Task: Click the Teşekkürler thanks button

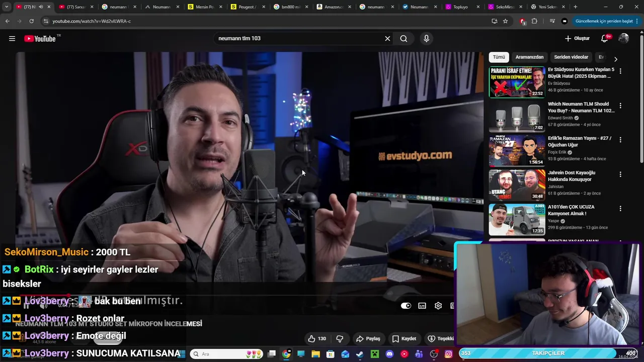Action: point(440,339)
